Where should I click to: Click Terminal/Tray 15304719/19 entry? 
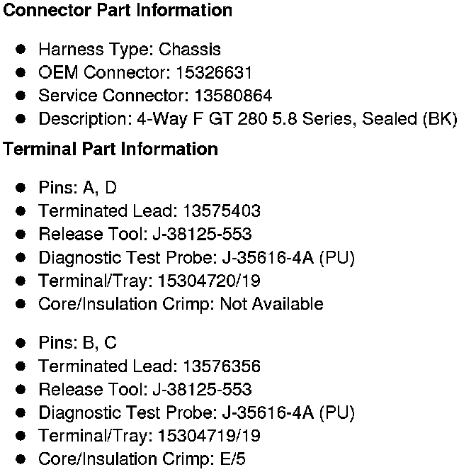[x=149, y=436]
